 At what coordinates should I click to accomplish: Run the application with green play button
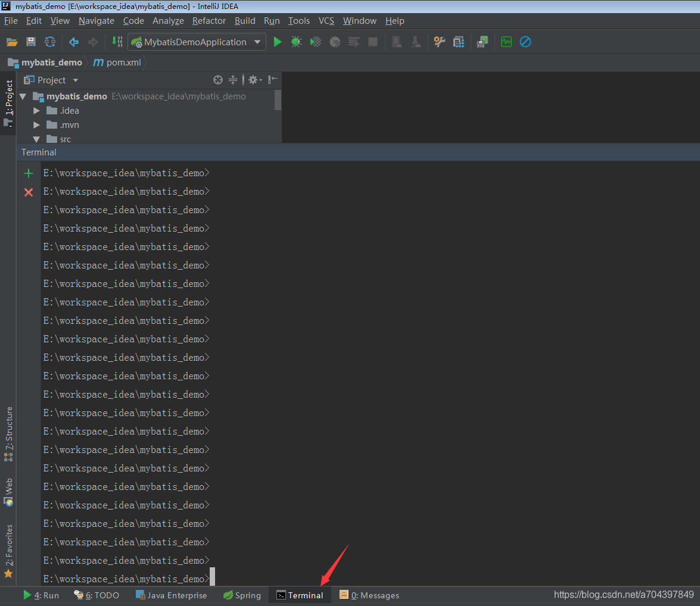tap(277, 42)
